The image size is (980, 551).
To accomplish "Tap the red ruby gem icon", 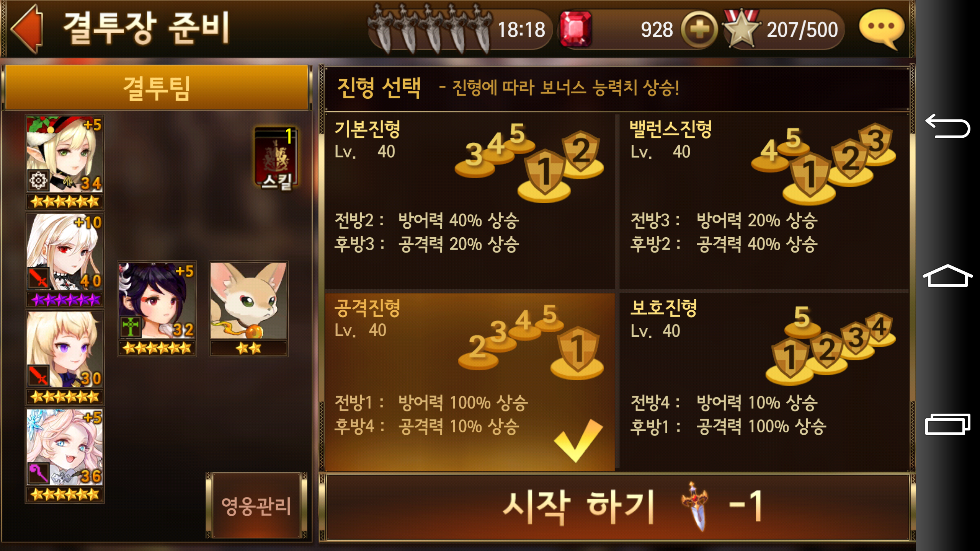I will pos(575,29).
